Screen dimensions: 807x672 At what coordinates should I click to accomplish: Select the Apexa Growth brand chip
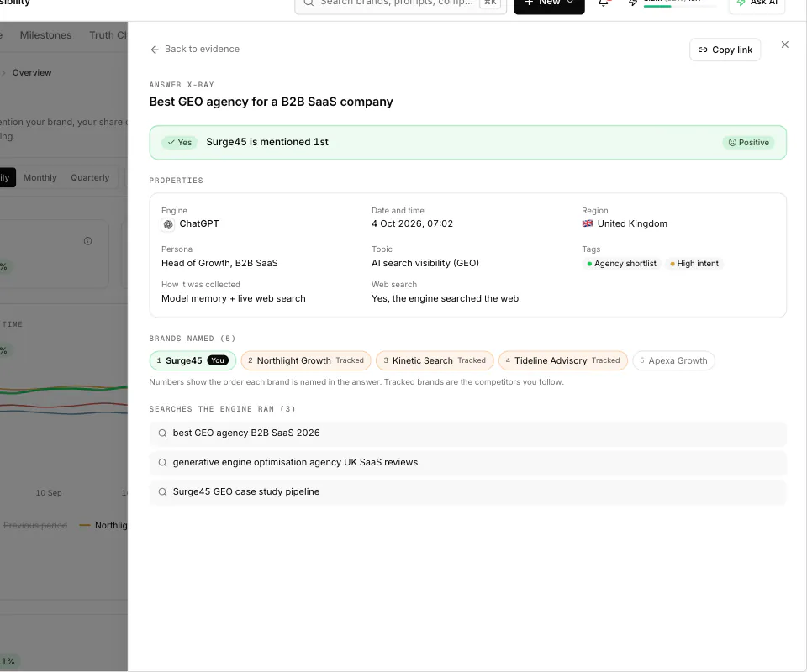tap(673, 361)
